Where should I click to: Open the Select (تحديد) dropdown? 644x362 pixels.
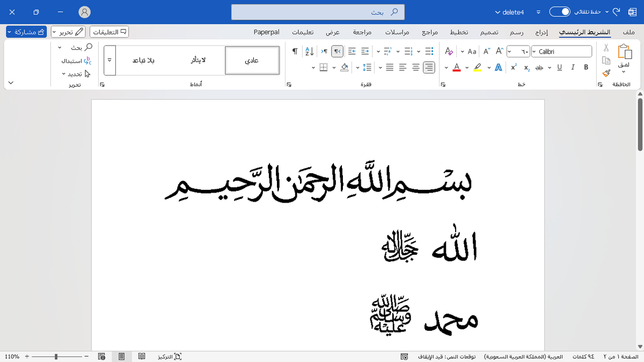pos(63,74)
